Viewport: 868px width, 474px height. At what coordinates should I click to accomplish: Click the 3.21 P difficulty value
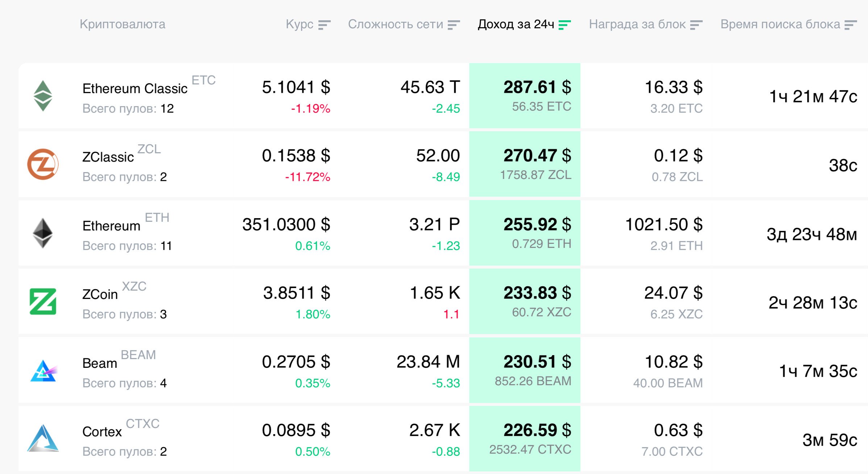434,225
